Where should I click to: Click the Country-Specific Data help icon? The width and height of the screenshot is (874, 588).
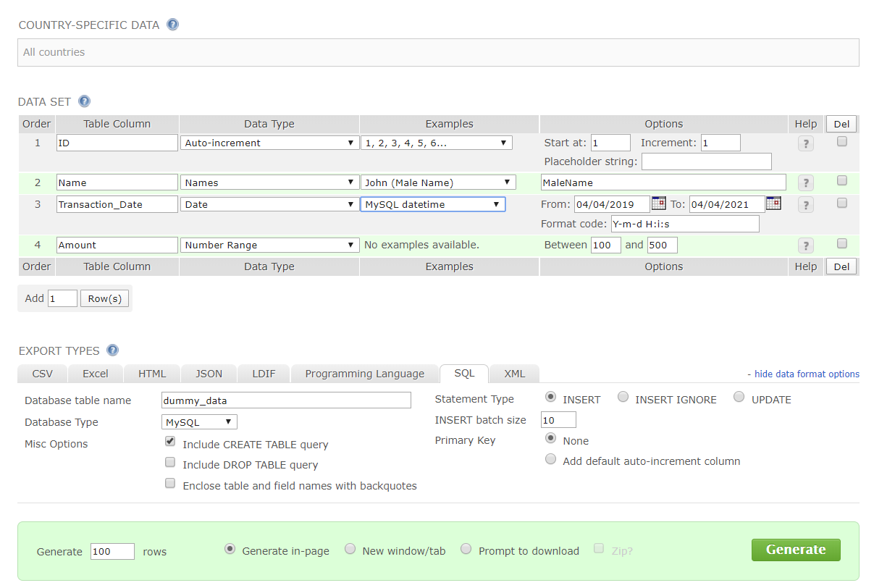point(172,25)
